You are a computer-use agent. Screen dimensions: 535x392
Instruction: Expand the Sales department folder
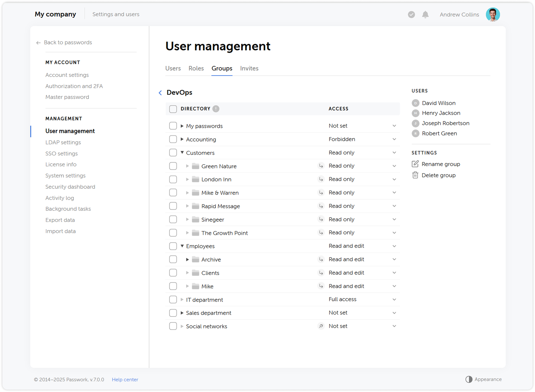[x=182, y=313]
